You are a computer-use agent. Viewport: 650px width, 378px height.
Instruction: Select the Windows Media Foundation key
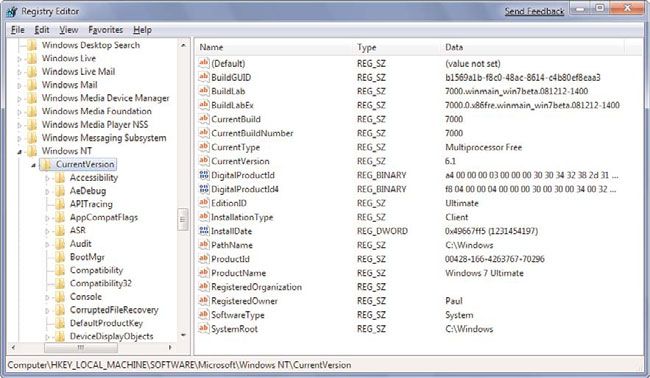tap(97, 111)
